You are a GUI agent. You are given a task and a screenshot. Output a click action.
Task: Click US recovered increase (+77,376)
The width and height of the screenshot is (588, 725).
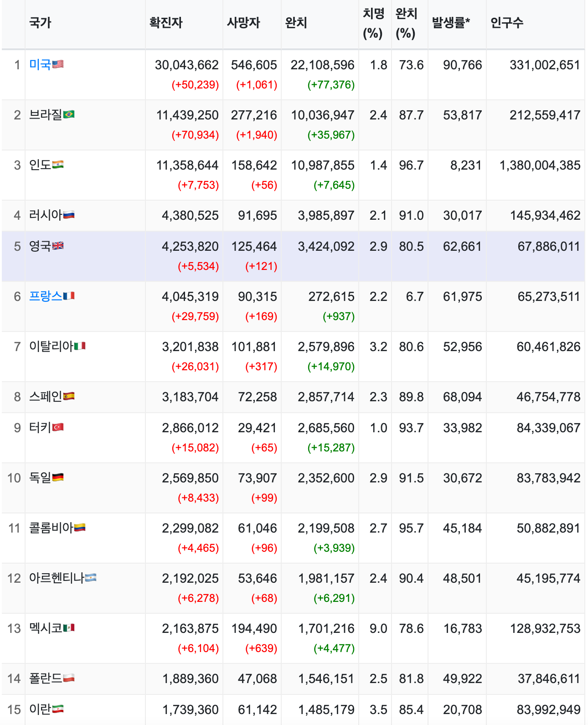point(331,85)
